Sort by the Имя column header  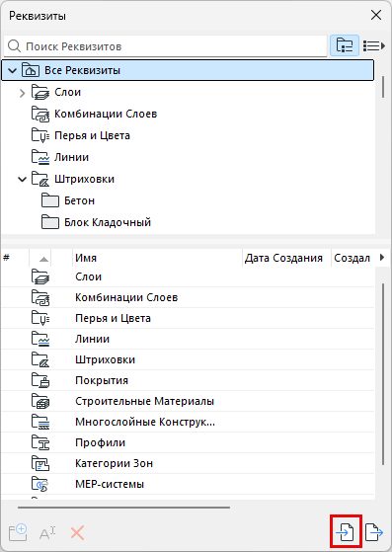tap(157, 258)
